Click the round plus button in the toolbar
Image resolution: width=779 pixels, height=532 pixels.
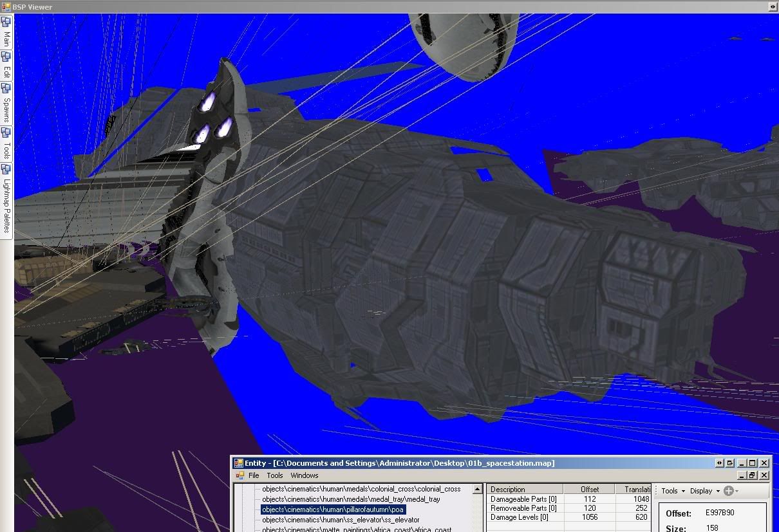[x=729, y=491]
